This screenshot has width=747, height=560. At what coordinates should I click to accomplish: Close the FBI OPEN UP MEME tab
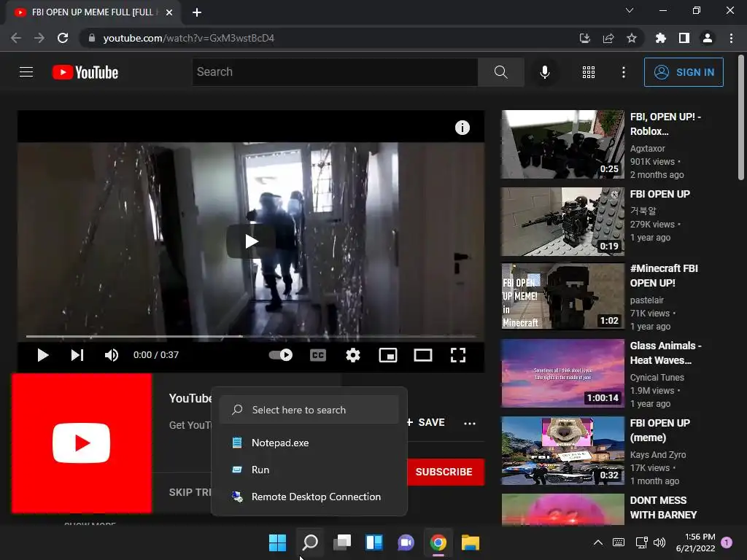pyautogui.click(x=169, y=12)
